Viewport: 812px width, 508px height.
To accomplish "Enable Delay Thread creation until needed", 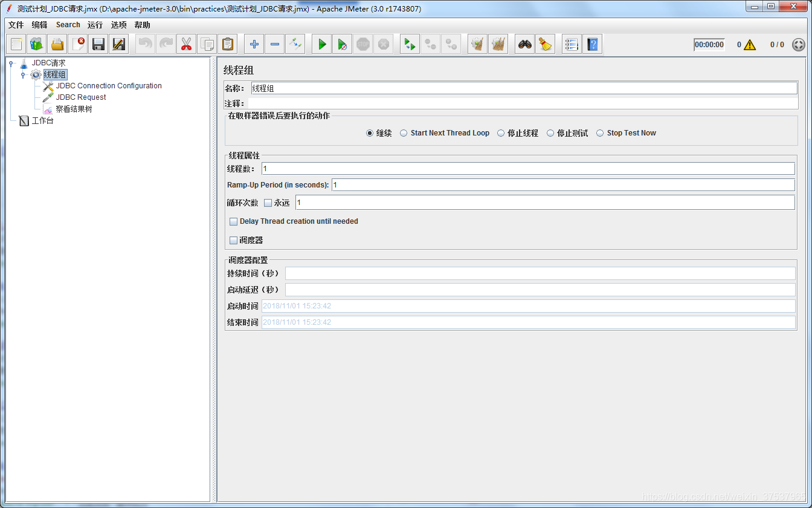I will (x=234, y=222).
